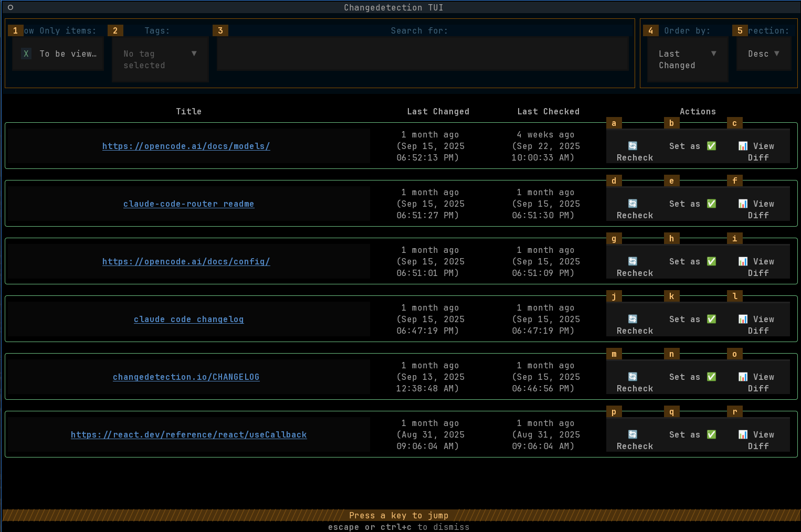The image size is (801, 532).
Task: Click the 'Last Checked' column header
Action: coord(549,111)
